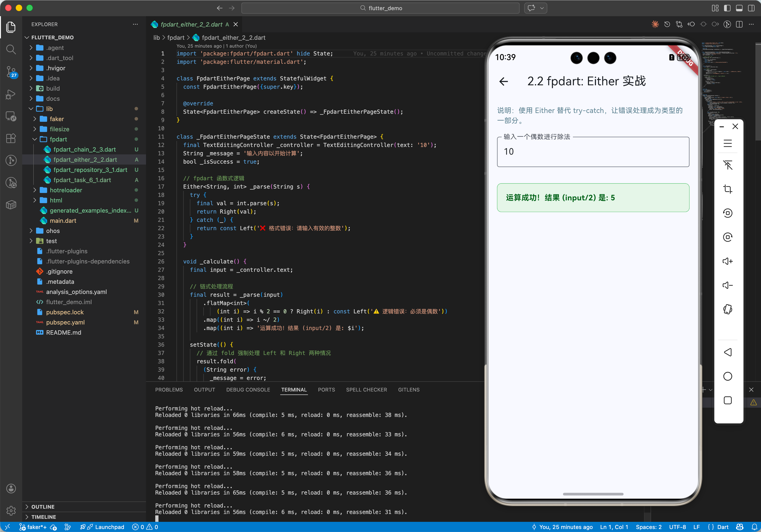
Task: Open fpdart_task_6_1.dart file
Action: pyautogui.click(x=82, y=180)
